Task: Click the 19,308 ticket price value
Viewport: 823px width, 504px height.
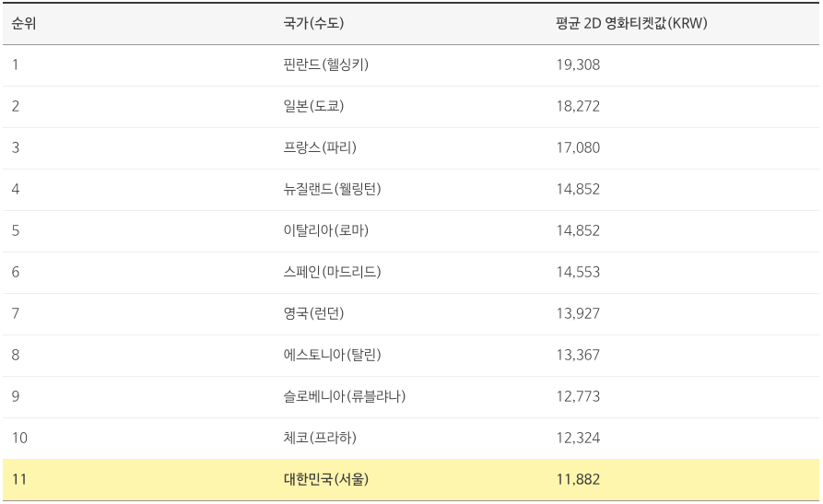Action: [578, 64]
